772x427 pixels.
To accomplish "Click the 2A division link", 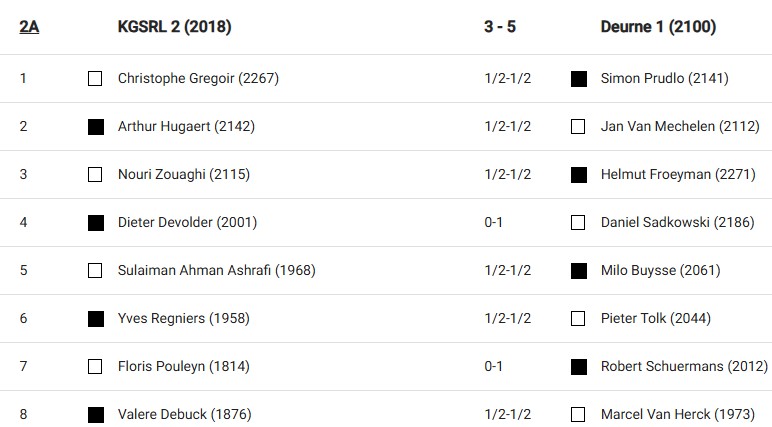I will pyautogui.click(x=29, y=27).
